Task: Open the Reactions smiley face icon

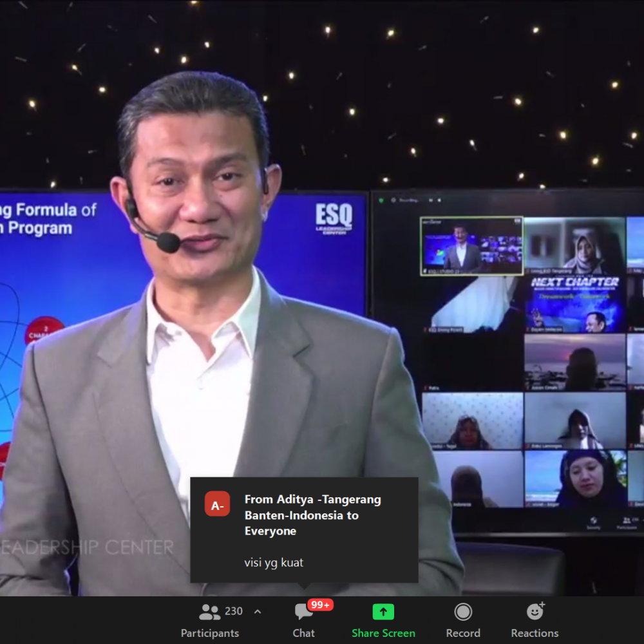Action: point(535,611)
